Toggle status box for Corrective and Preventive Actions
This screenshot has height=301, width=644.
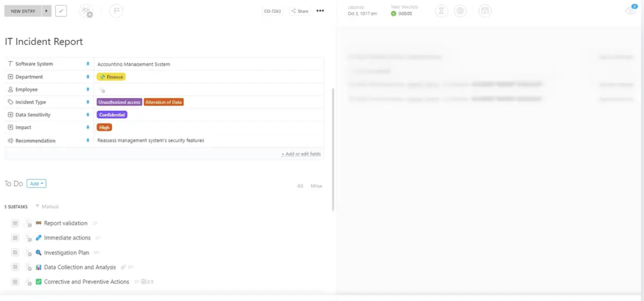15,281
